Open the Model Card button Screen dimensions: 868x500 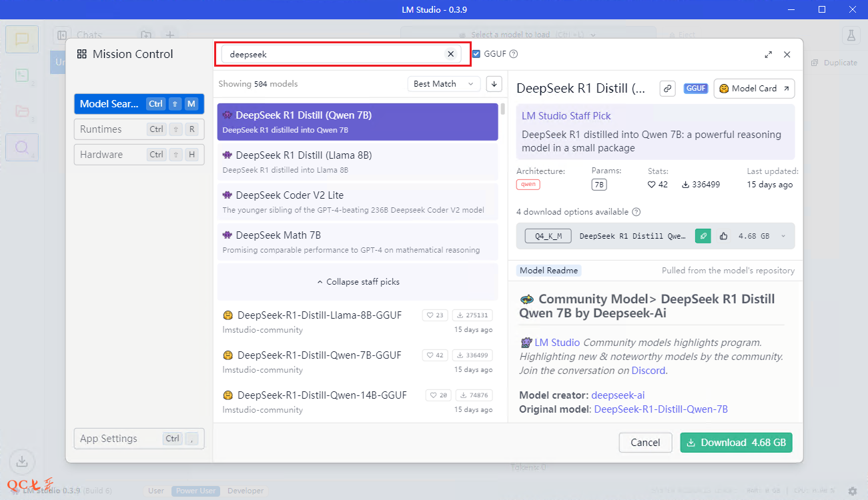point(754,89)
